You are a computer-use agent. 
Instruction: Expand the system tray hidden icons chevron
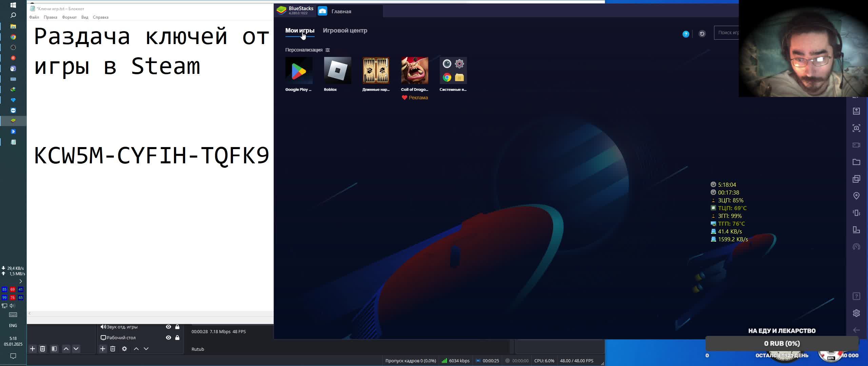click(21, 281)
